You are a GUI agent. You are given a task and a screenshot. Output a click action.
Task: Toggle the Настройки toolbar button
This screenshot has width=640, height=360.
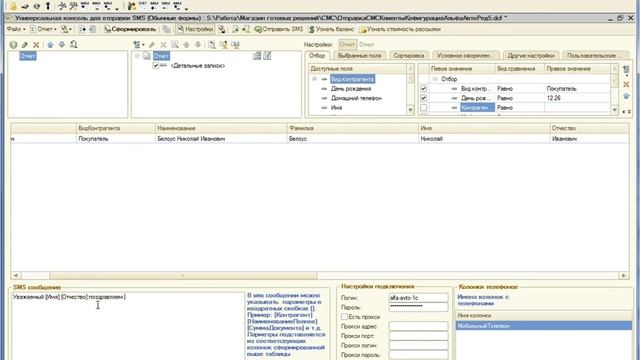tap(195, 29)
